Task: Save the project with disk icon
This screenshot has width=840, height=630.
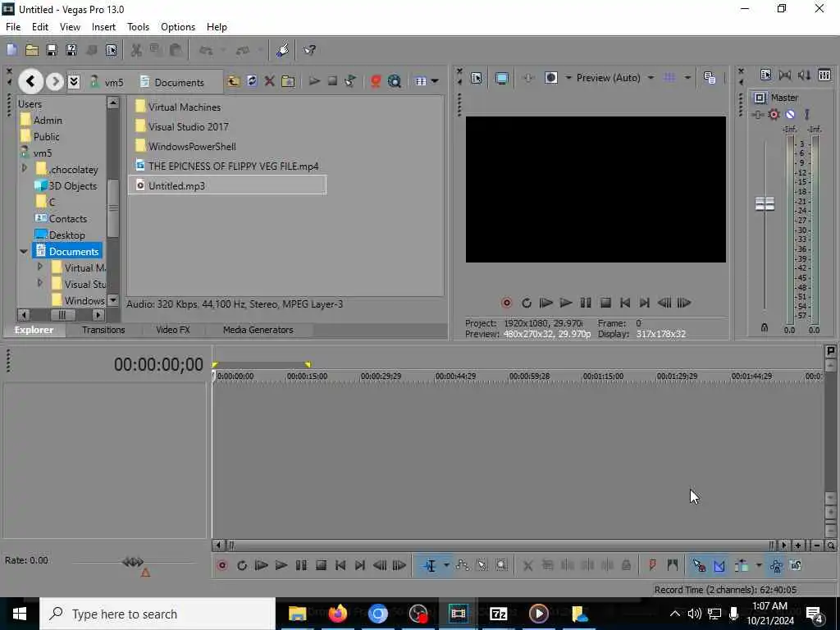Action: (x=52, y=50)
